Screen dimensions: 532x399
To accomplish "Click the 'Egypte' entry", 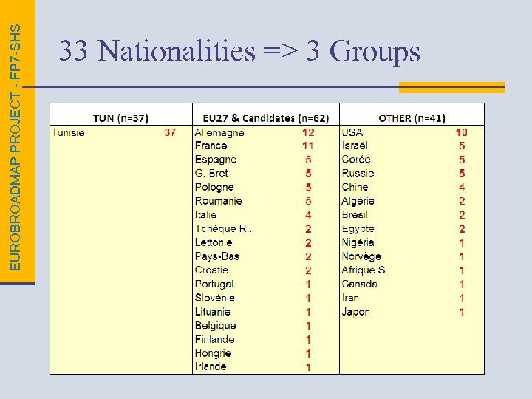I will pyautogui.click(x=358, y=229).
